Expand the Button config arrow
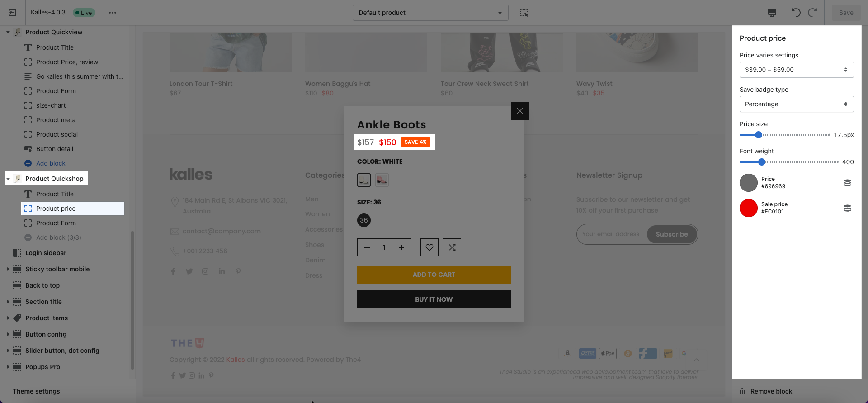Screen dimensions: 868x403 click(x=8, y=334)
